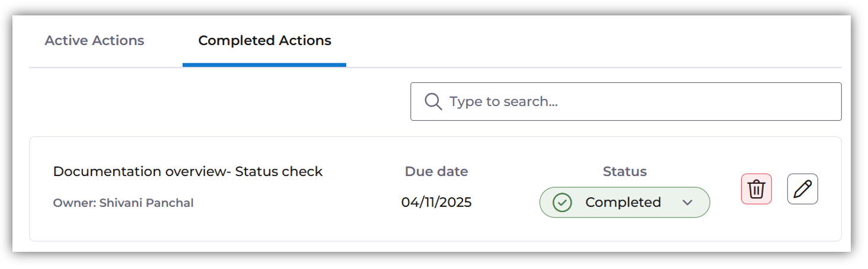Expand the status chevron arrow

[687, 203]
